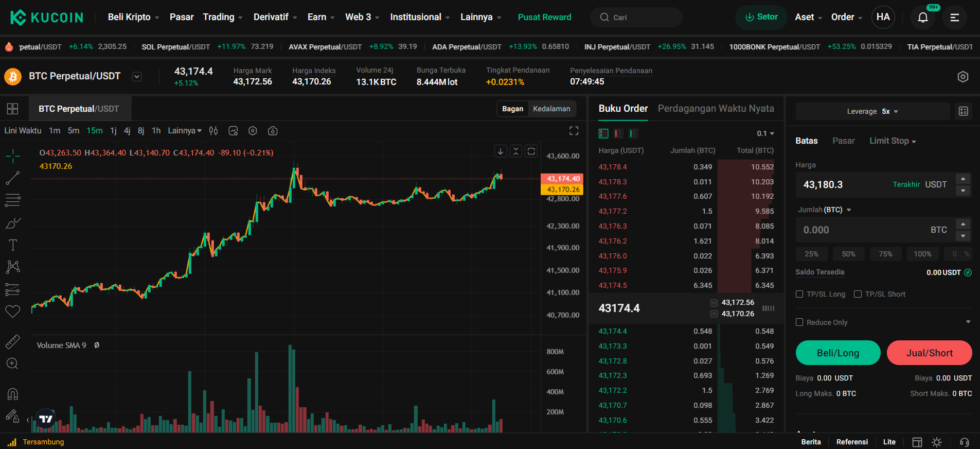Open the Limit Stop order type dropdown
The width and height of the screenshot is (980, 449).
coord(893,141)
